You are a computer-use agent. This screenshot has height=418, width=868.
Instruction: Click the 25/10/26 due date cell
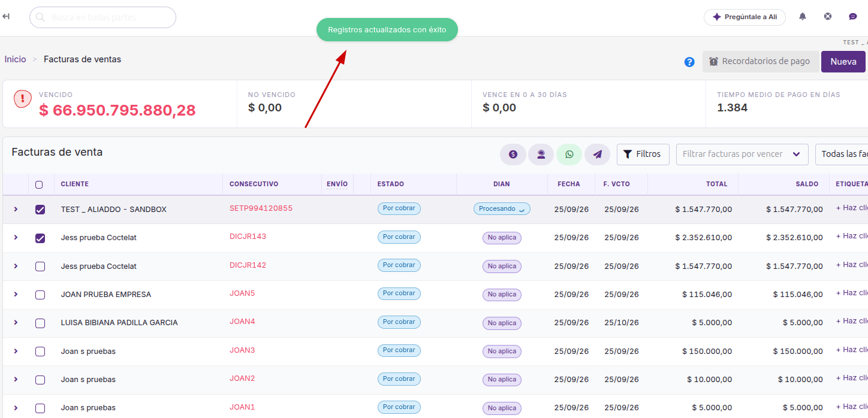click(622, 323)
